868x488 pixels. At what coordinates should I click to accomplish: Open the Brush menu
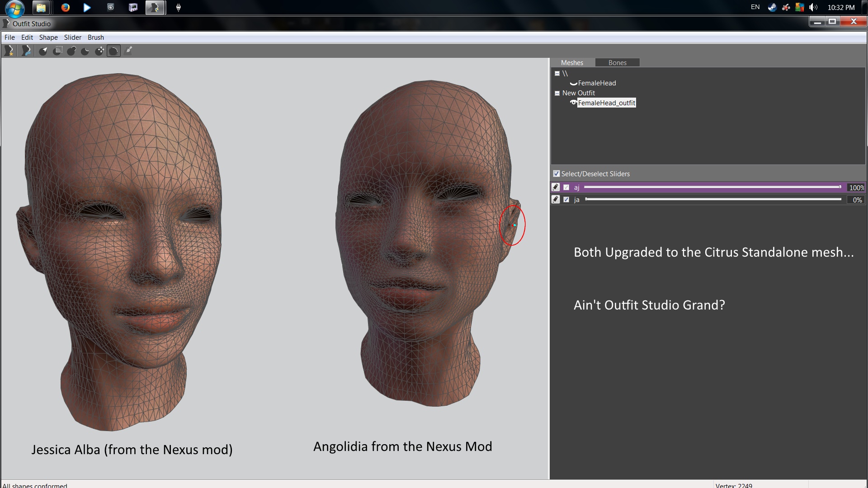click(x=96, y=38)
